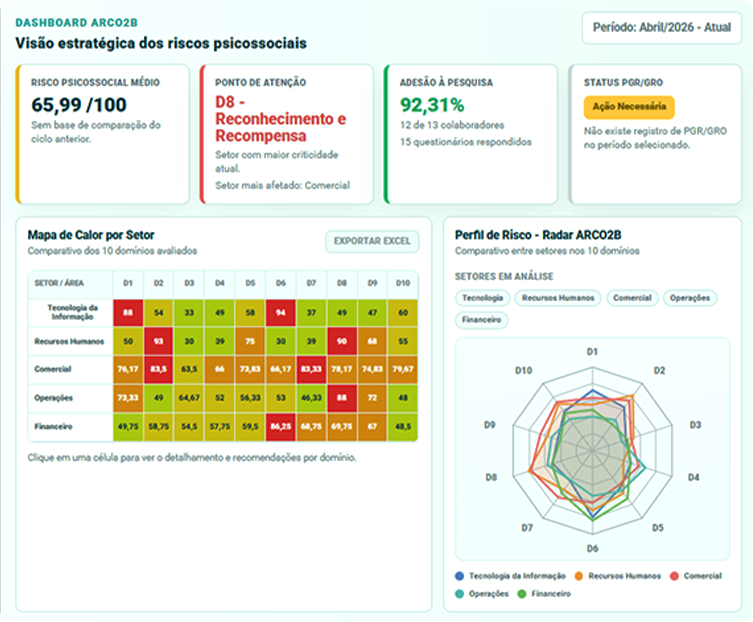
Task: Select the Tecnologia da Informação D1 cell showing 88
Action: tap(128, 313)
